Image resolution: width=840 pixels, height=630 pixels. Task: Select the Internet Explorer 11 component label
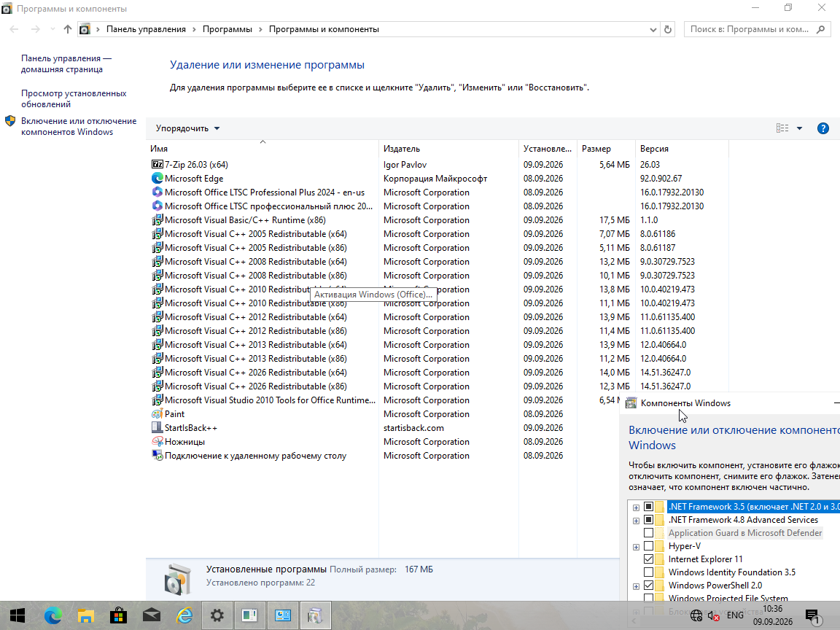click(706, 559)
